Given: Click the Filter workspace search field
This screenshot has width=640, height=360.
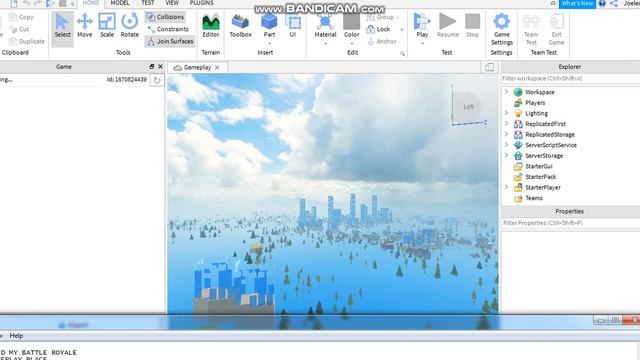Looking at the screenshot, I should 570,78.
